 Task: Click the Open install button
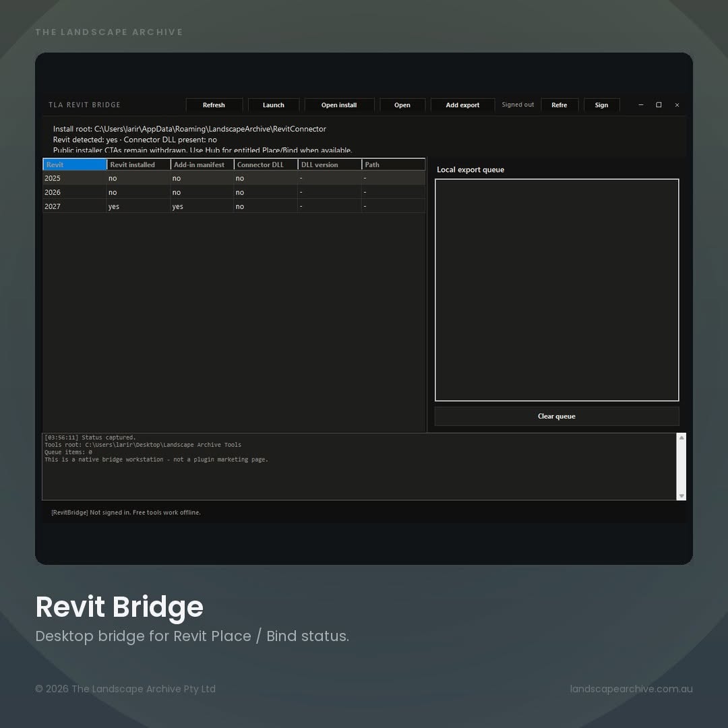click(x=339, y=105)
